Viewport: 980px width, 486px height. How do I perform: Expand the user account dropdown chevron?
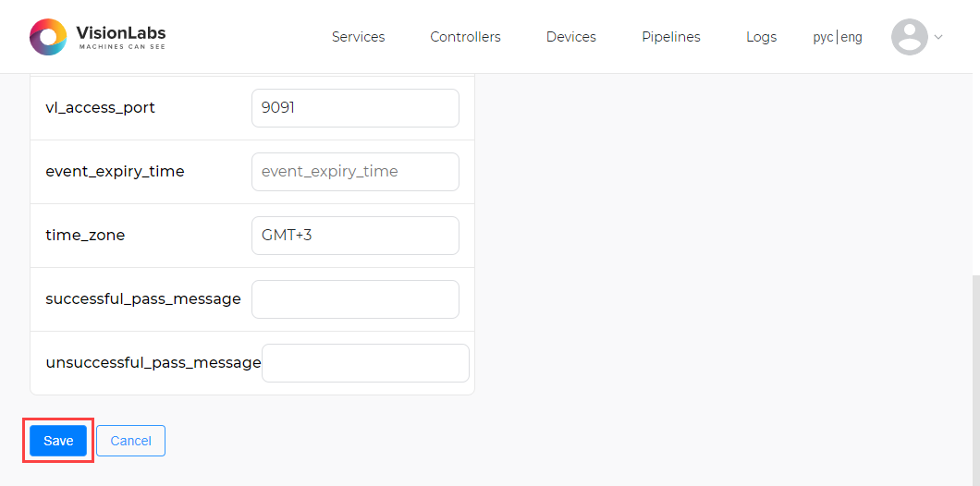point(938,37)
